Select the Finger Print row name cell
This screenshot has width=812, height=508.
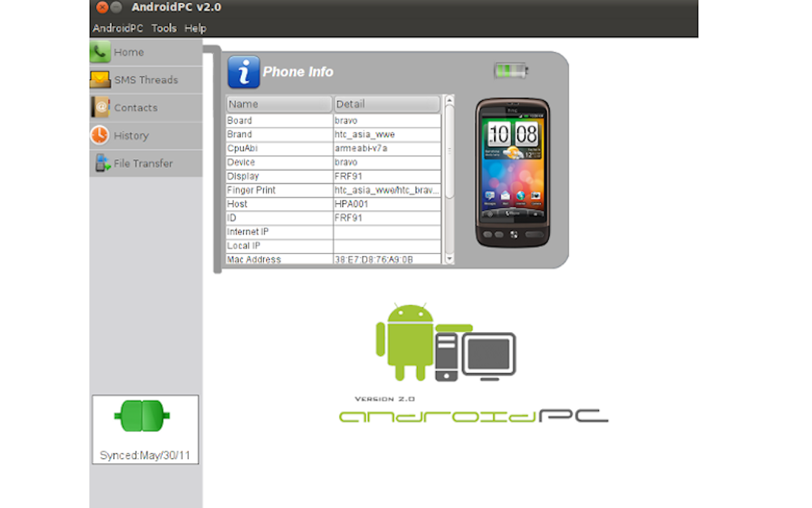click(280, 190)
